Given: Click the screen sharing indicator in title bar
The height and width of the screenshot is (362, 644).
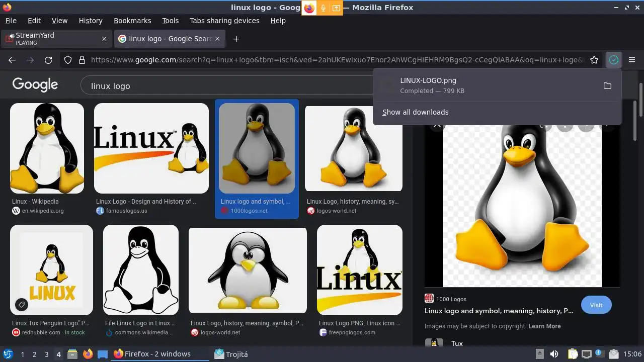Looking at the screenshot, I should [x=336, y=8].
